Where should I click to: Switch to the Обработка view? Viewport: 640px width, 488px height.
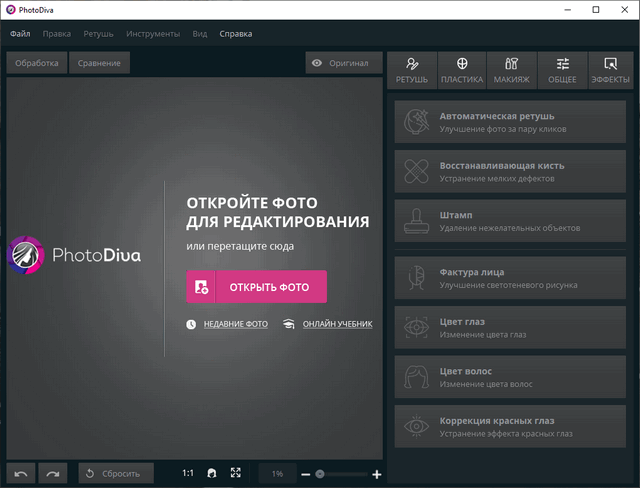tap(37, 63)
